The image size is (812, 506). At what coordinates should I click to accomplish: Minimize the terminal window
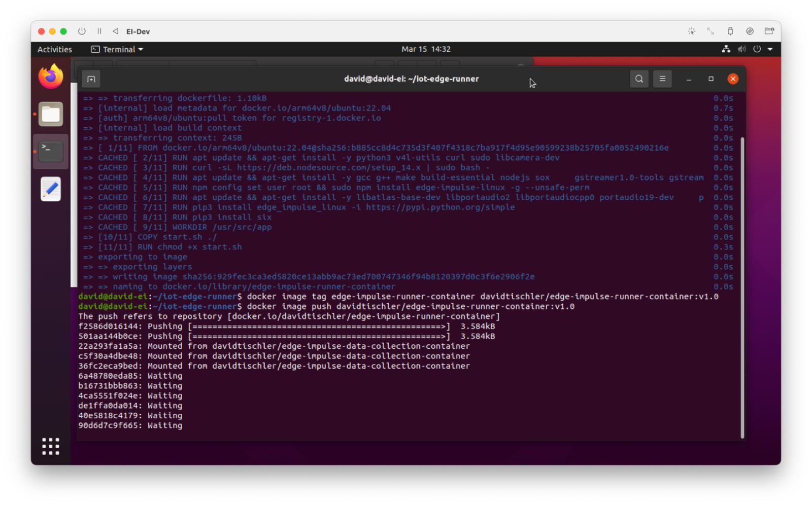(x=689, y=79)
